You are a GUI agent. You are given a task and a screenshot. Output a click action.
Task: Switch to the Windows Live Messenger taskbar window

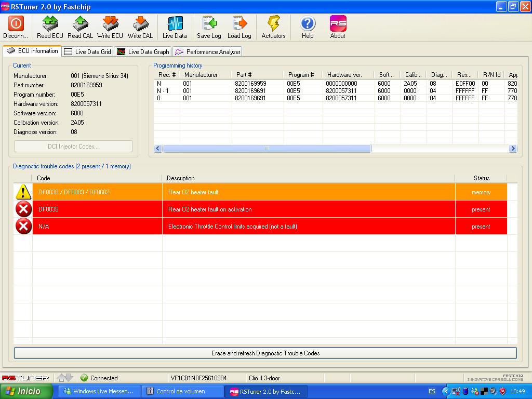[x=99, y=391]
